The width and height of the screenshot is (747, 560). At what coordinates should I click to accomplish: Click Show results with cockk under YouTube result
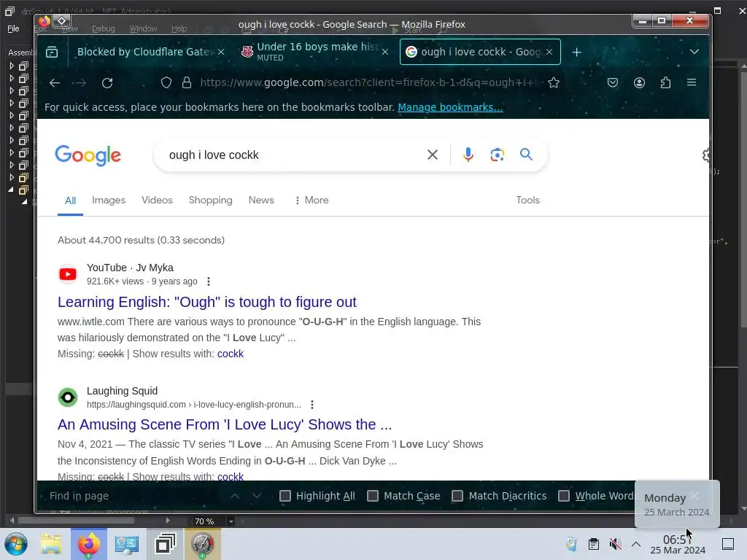tap(230, 354)
